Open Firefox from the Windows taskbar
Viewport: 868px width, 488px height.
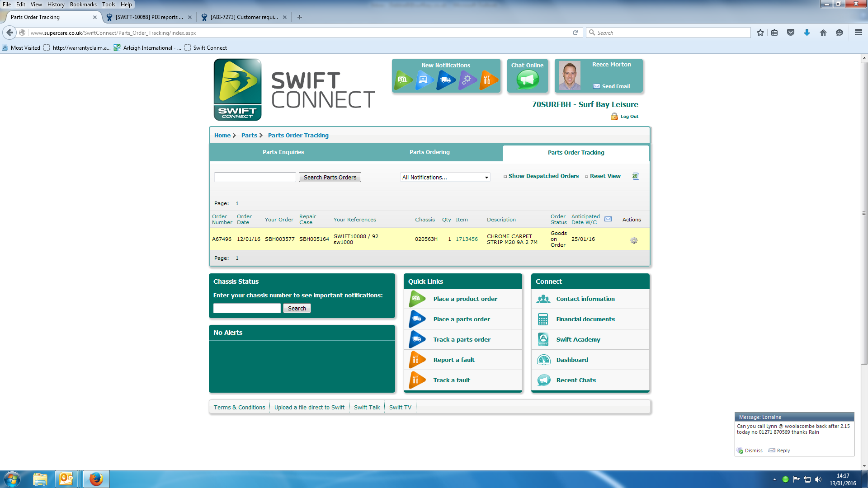96,479
